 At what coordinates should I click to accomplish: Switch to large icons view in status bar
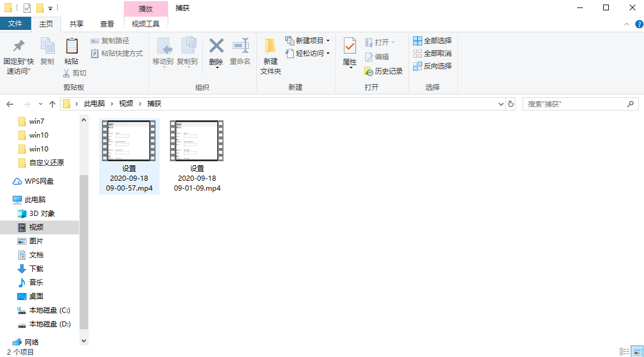point(637,351)
